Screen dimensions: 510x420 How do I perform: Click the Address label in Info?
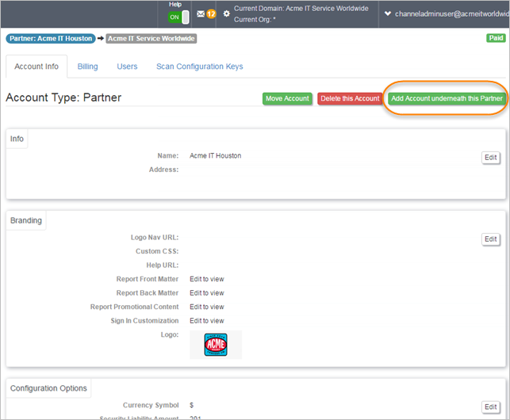pos(163,170)
